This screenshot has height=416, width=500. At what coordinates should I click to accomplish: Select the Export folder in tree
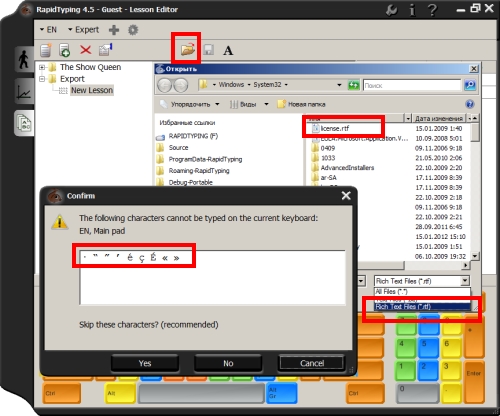(x=72, y=79)
